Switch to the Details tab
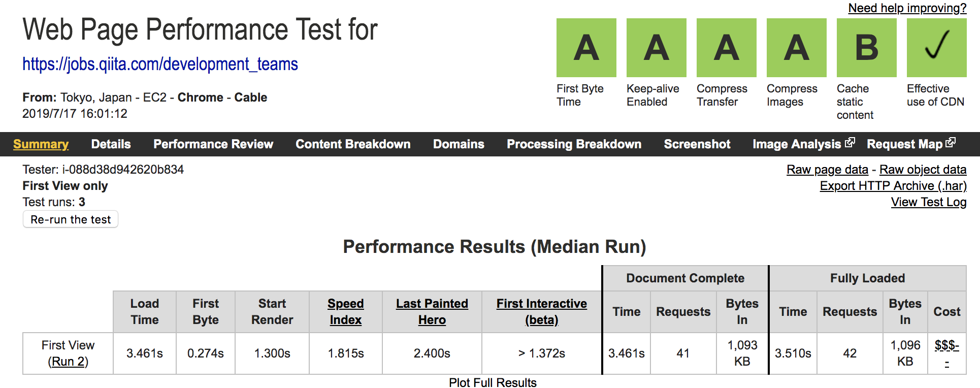 111,144
